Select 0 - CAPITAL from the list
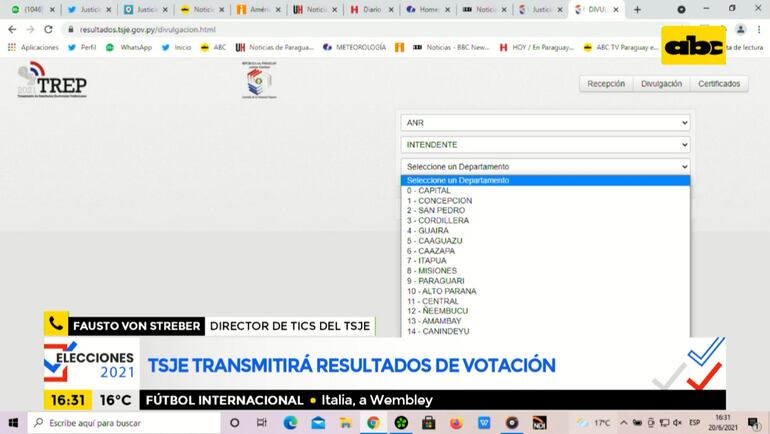 (429, 190)
